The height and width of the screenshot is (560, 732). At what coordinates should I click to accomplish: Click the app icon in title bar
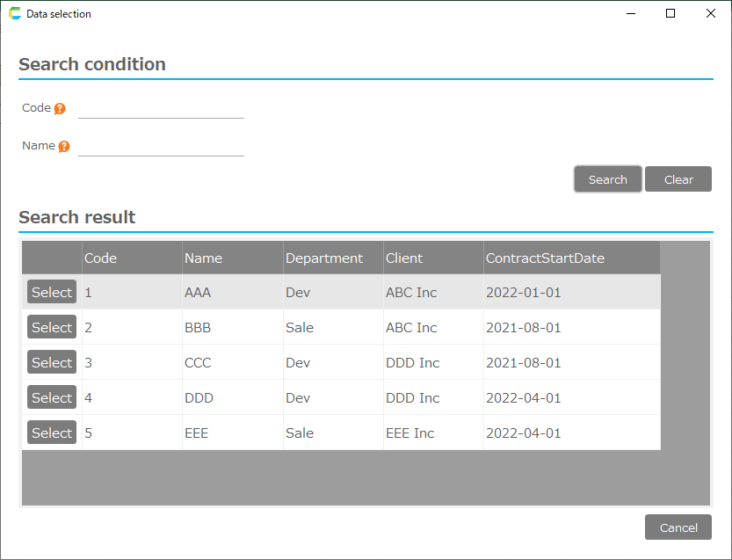point(14,14)
